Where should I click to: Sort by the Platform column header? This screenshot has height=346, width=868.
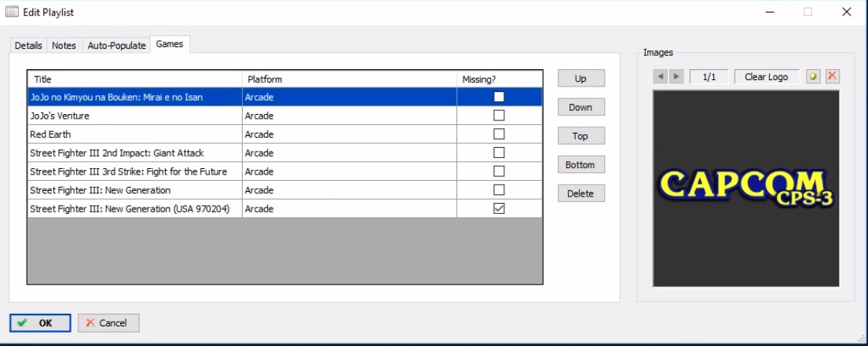[x=350, y=79]
